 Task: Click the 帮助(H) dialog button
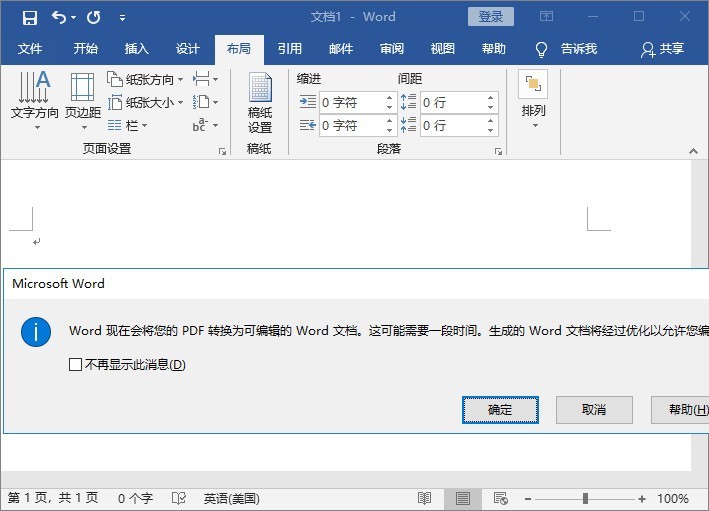coord(680,410)
